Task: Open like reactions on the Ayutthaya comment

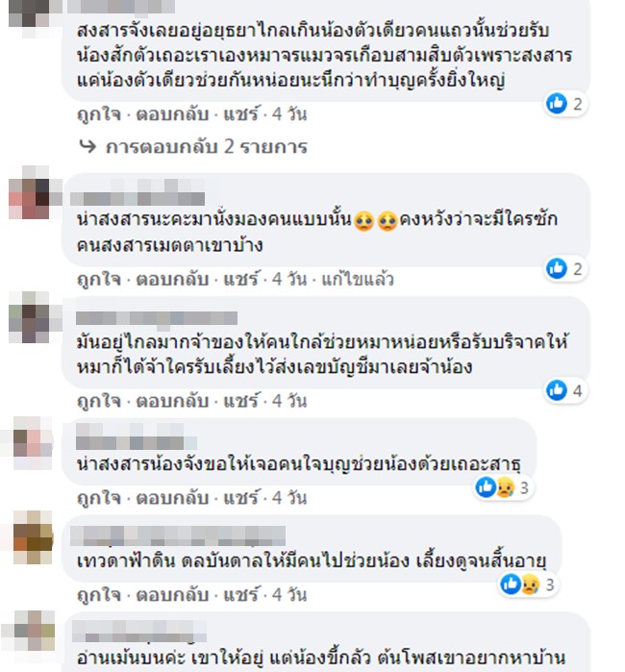Action: pyautogui.click(x=565, y=103)
